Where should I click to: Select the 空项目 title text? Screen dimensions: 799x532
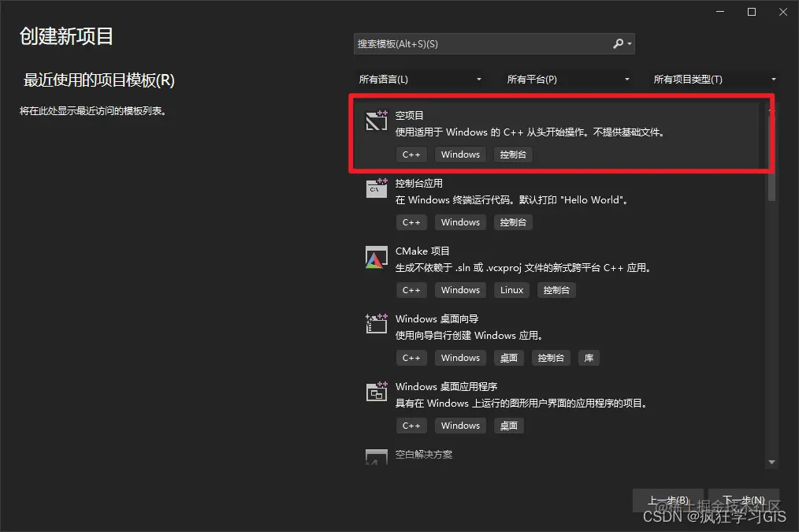tap(409, 116)
